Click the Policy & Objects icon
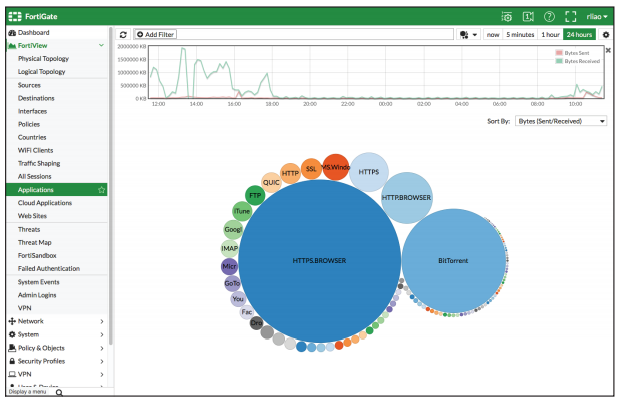This screenshot has width=619, height=402. 12,348
